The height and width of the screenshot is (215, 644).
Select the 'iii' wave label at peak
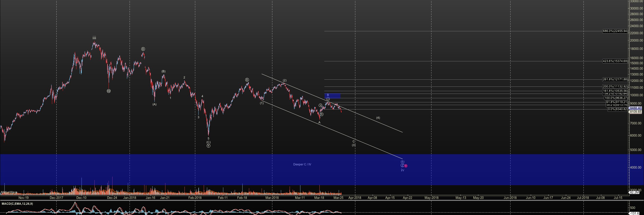pos(94,38)
